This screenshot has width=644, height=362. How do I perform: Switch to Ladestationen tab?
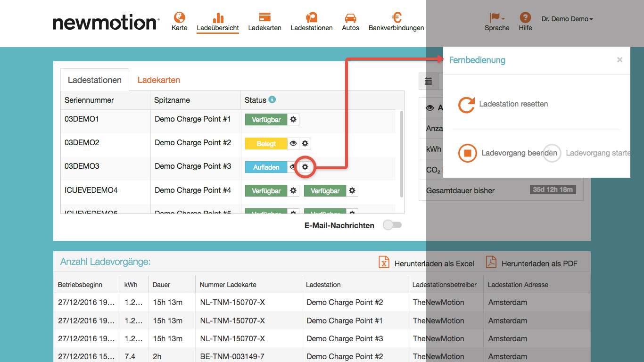point(95,80)
